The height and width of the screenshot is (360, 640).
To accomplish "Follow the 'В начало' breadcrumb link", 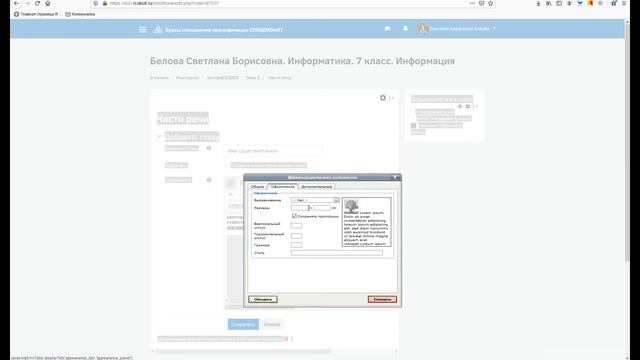I will pos(159,78).
